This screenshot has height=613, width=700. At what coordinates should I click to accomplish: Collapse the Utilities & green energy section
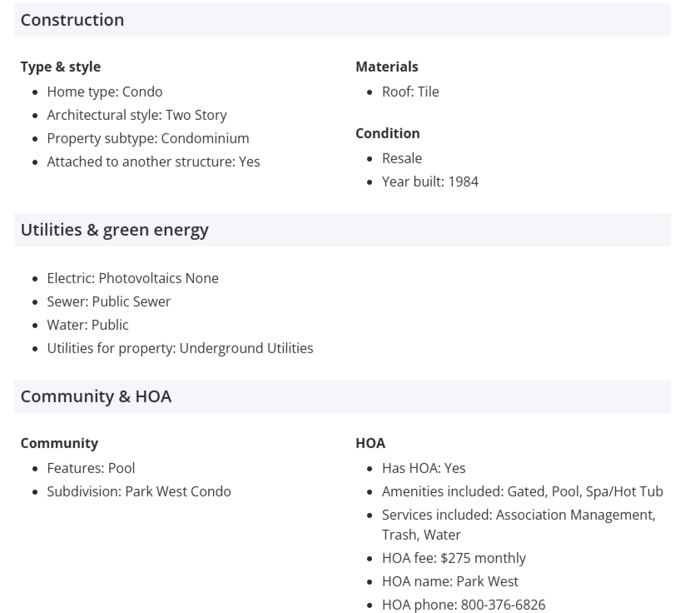114,230
